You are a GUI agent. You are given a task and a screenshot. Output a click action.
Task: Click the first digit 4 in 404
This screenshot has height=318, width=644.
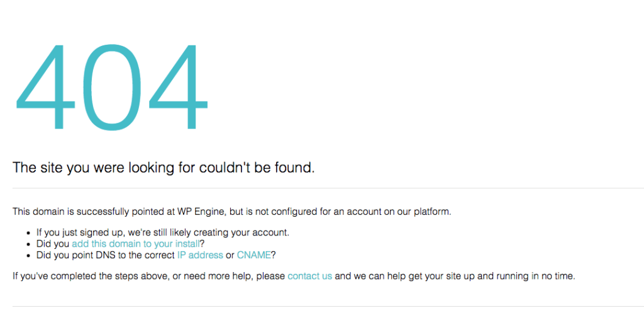[45, 86]
